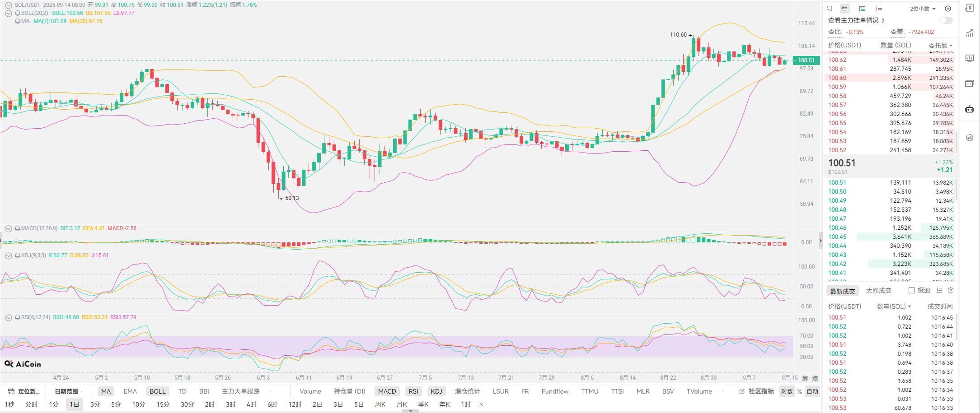The width and height of the screenshot is (980, 413).
Task: Click the 爆 liquidation button
Action: click(x=815, y=378)
